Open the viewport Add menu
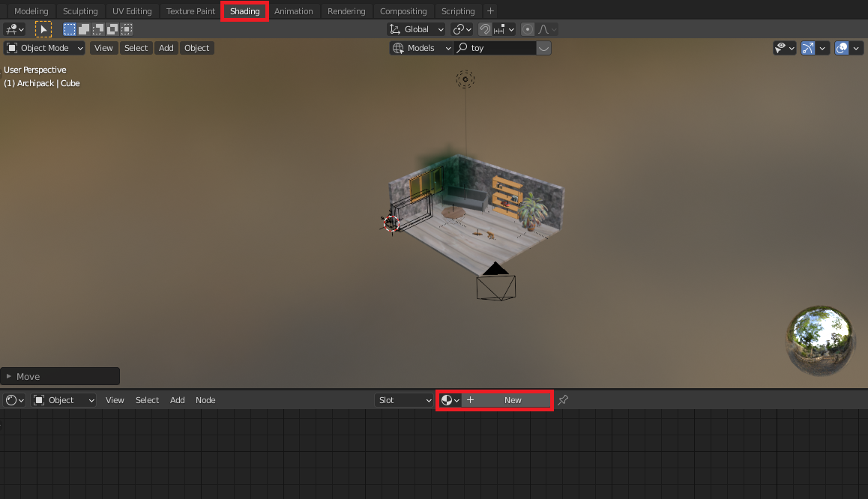This screenshot has width=868, height=499. [166, 48]
